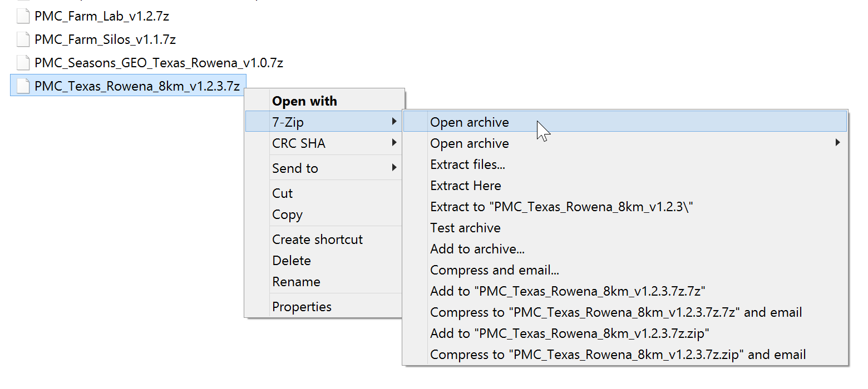The image size is (868, 389).
Task: Click highlighted Open archive entry
Action: [625, 122]
